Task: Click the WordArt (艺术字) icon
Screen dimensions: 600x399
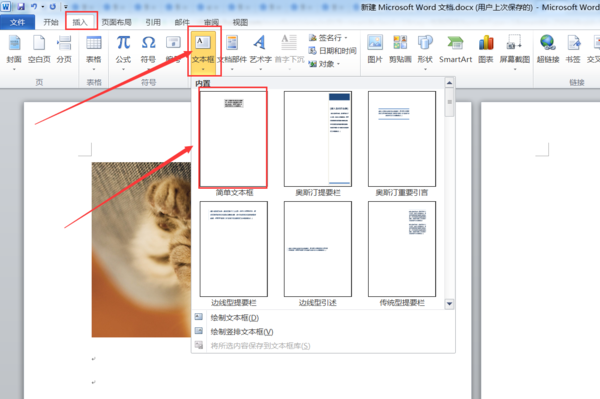Action: click(x=260, y=42)
